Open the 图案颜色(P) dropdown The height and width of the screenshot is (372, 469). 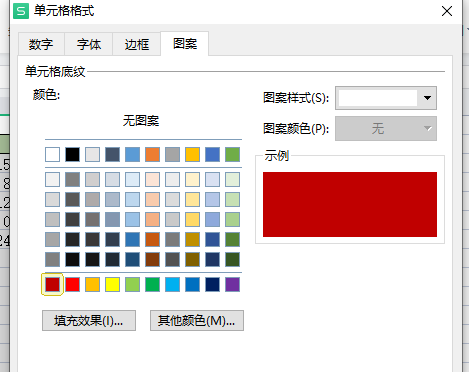[x=386, y=128]
